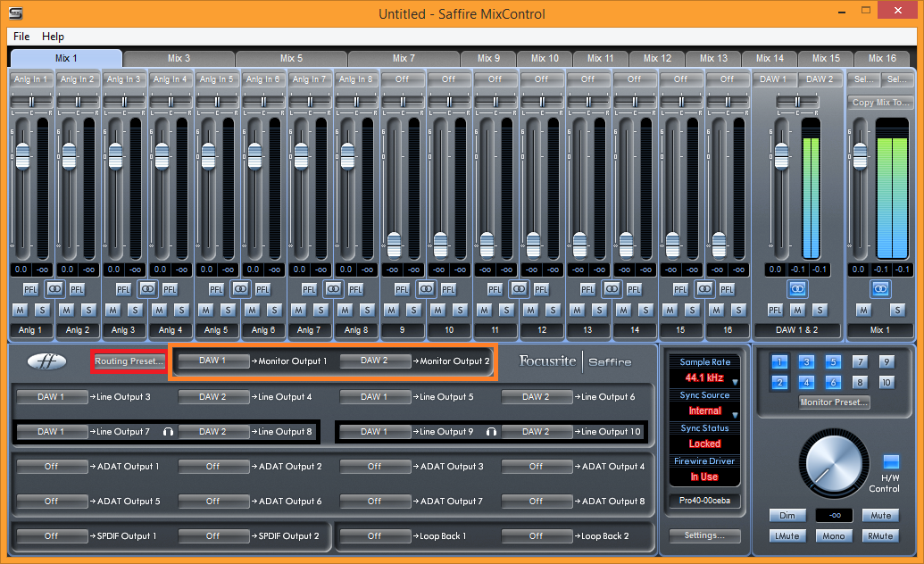Open the File menu
This screenshot has width=924, height=564.
click(x=21, y=37)
